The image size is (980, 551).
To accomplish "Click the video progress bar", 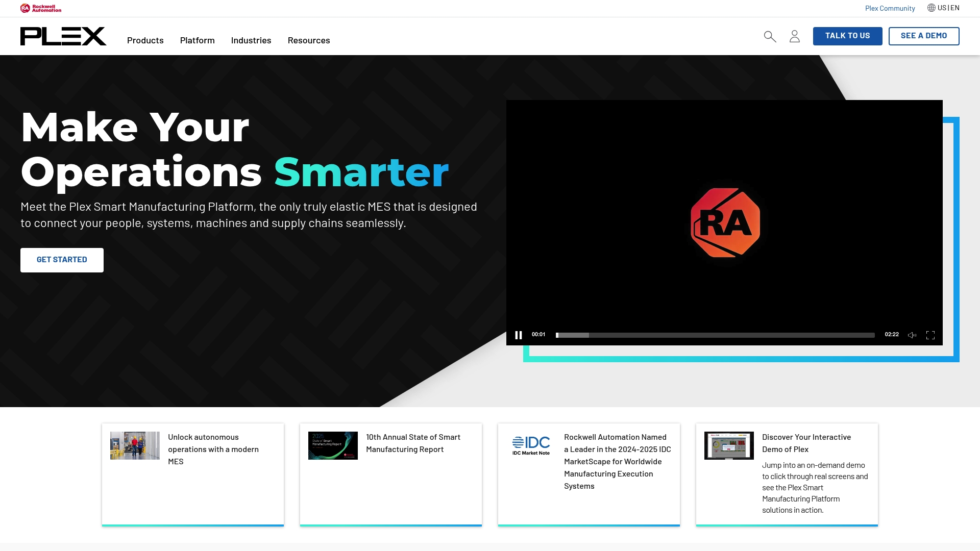I will tap(715, 335).
